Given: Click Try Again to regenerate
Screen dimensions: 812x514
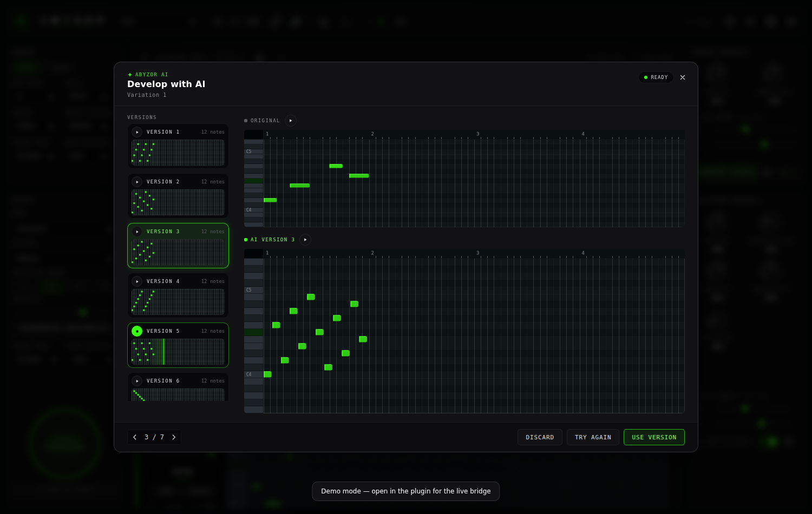Looking at the screenshot, I should [593, 437].
